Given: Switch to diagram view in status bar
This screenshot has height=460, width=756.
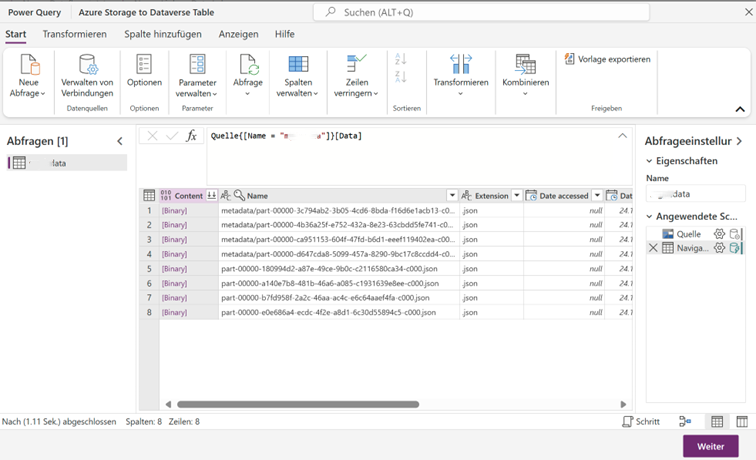Looking at the screenshot, I should pyautogui.click(x=685, y=422).
